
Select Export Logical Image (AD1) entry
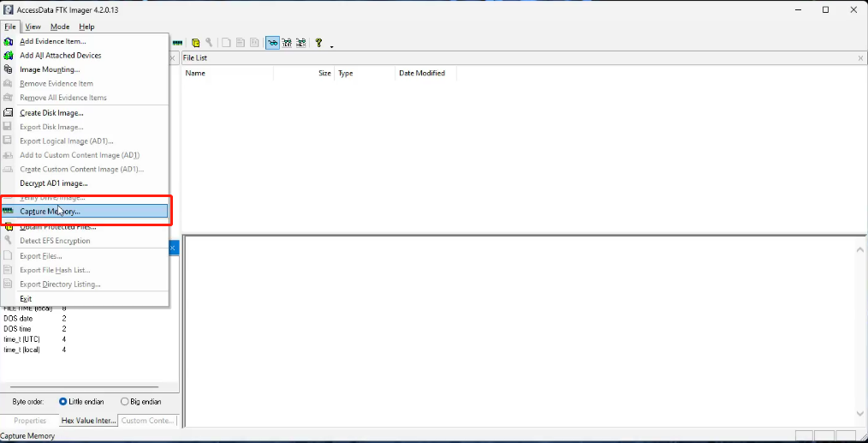click(85, 141)
